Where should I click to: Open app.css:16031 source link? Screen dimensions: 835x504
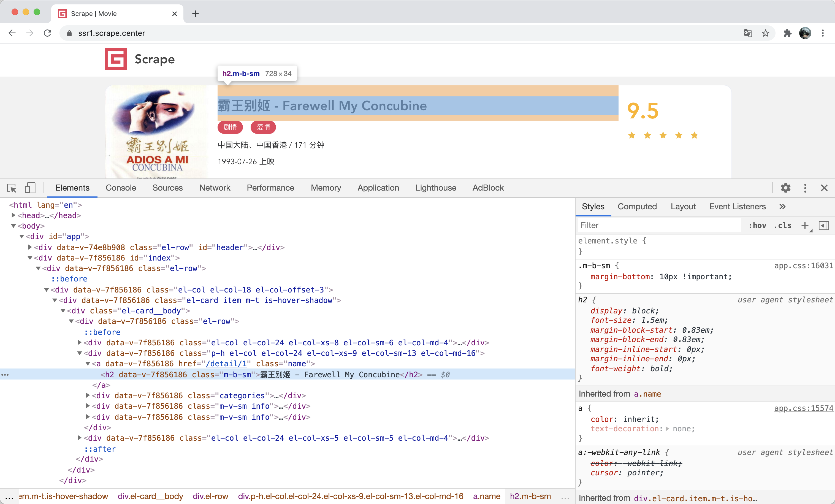coord(804,266)
